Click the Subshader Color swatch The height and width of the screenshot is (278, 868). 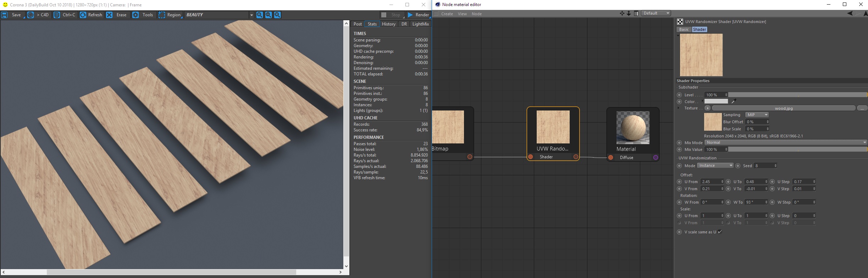pyautogui.click(x=716, y=101)
